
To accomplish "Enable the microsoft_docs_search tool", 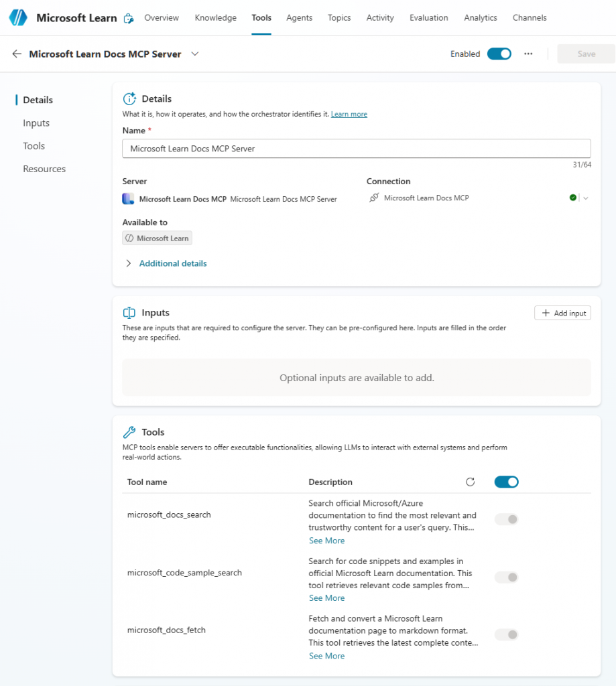I will click(x=505, y=519).
